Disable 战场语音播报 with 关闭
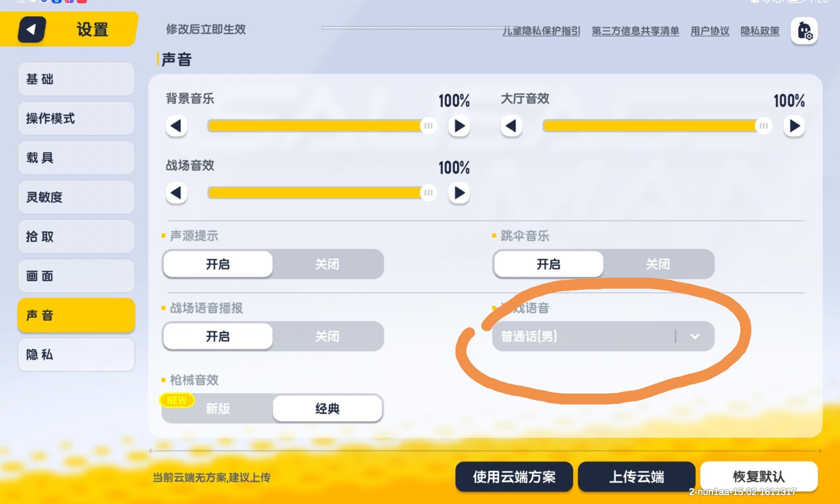 (x=327, y=336)
